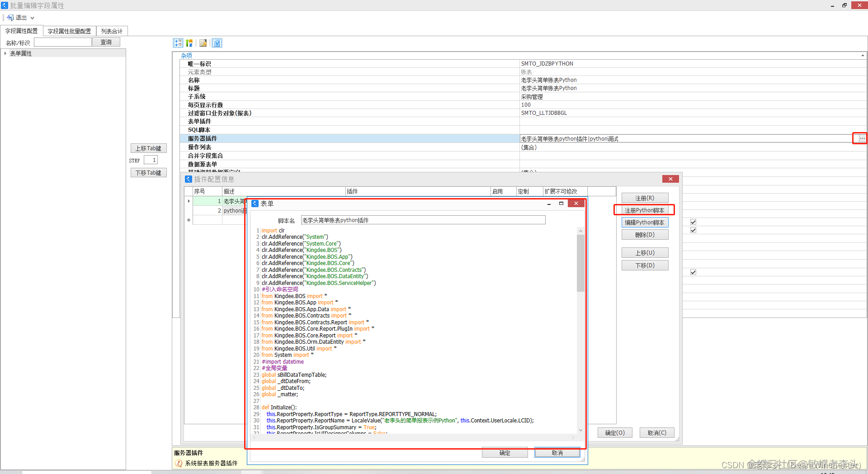Click the 下移Tab键 button
The image size is (868, 474).
pos(149,173)
